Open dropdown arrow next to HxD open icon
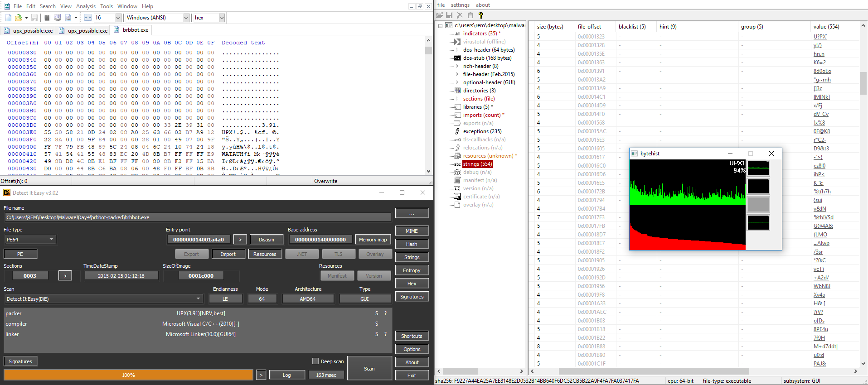Screen dimensions: 868x385 26,18
